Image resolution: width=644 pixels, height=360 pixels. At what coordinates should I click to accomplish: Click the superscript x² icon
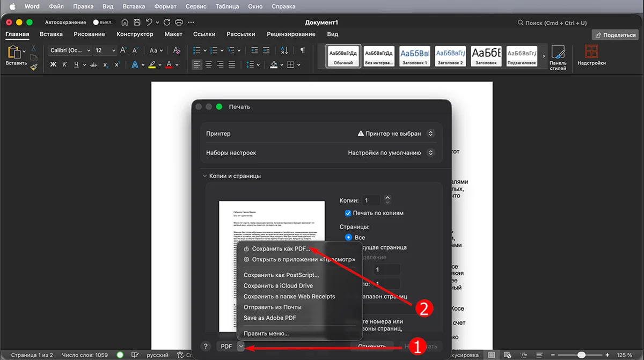[x=117, y=64]
